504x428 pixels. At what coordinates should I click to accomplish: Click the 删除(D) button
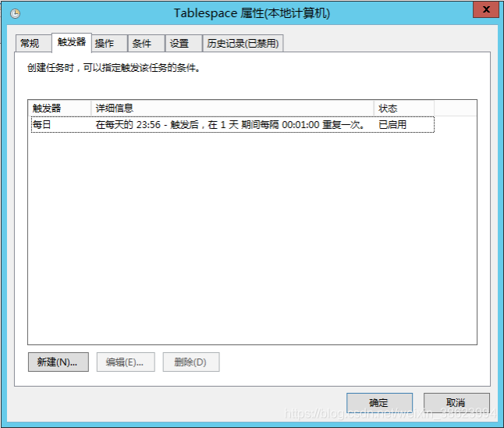[190, 362]
